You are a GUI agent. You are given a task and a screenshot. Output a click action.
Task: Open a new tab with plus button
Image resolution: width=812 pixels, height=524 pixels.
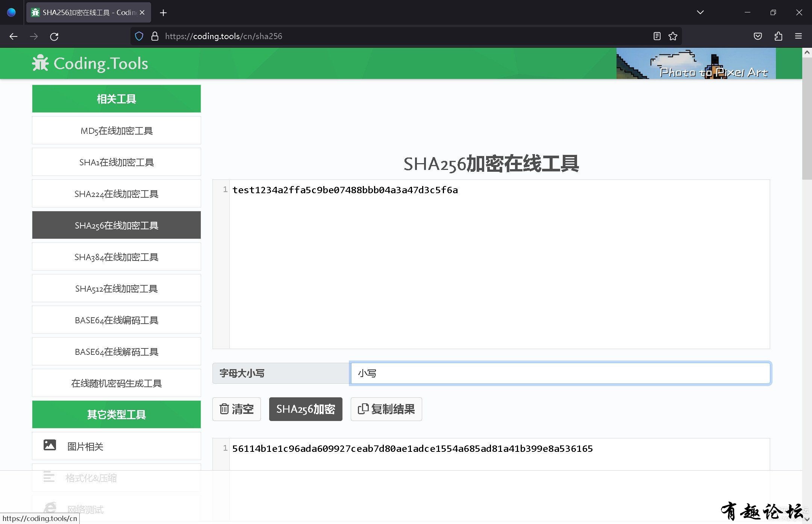point(163,13)
